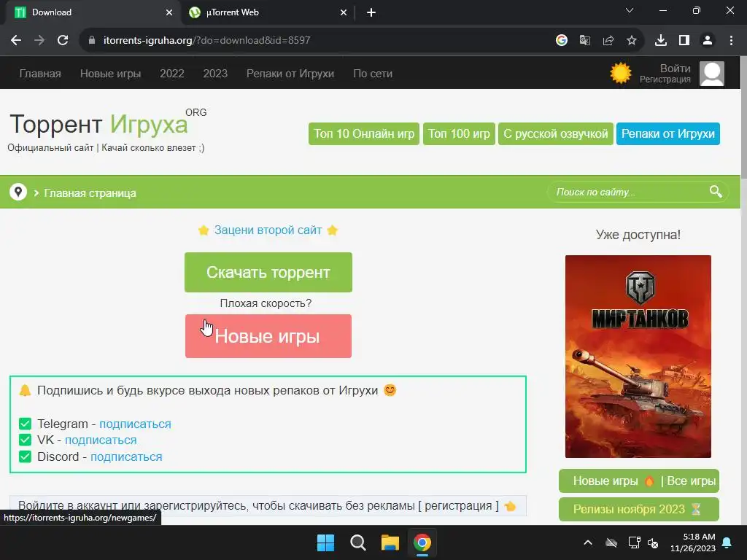The width and height of the screenshot is (747, 560).
Task: Open the 2023 menu item
Action: 215,74
